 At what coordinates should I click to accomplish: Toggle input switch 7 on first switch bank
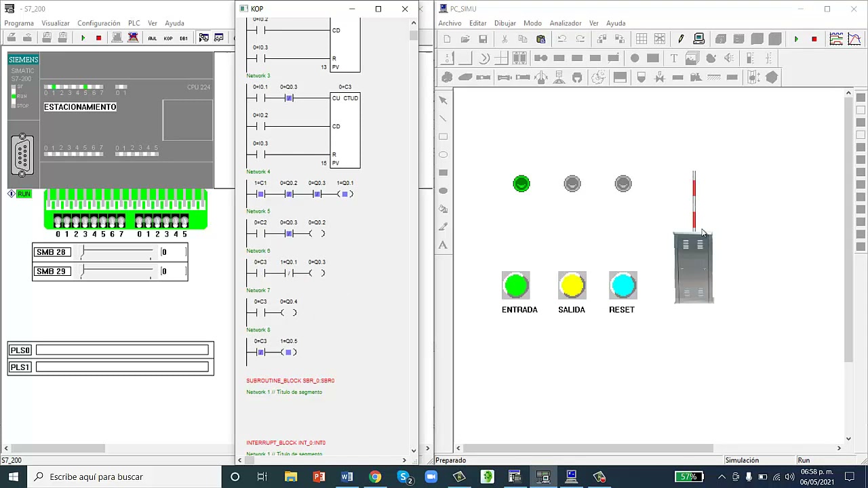[121, 222]
